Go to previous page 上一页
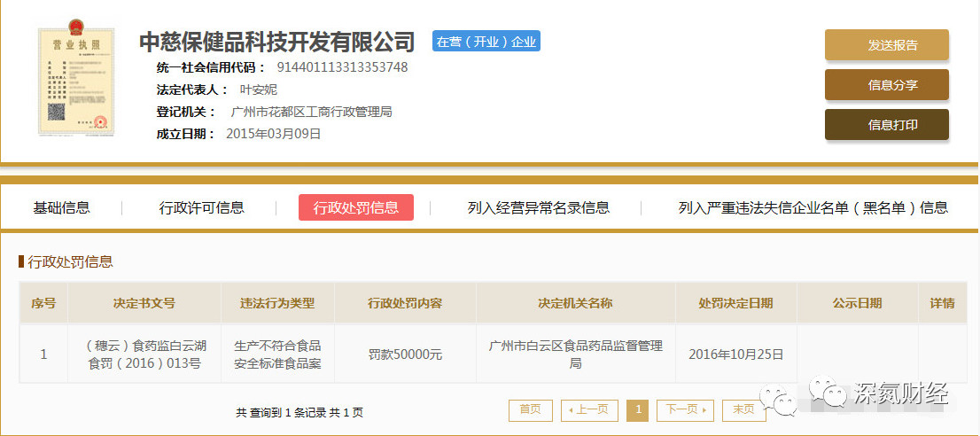The width and height of the screenshot is (980, 436). tap(589, 409)
